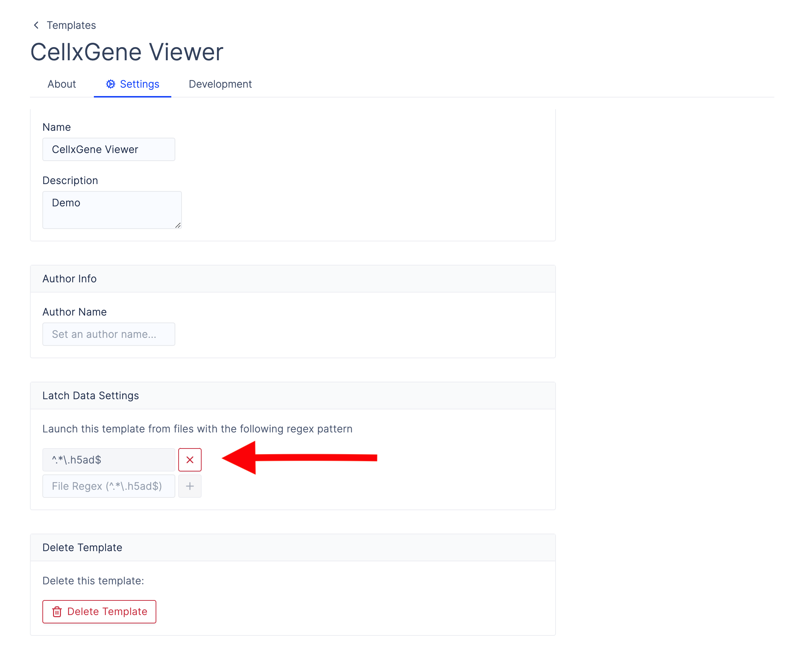786x672 pixels.
Task: Click the 'Launch this template from files' text
Action: click(x=197, y=428)
